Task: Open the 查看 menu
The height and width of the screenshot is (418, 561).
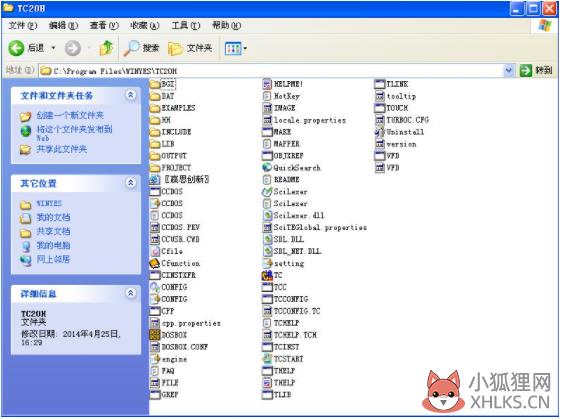Action: tap(104, 25)
